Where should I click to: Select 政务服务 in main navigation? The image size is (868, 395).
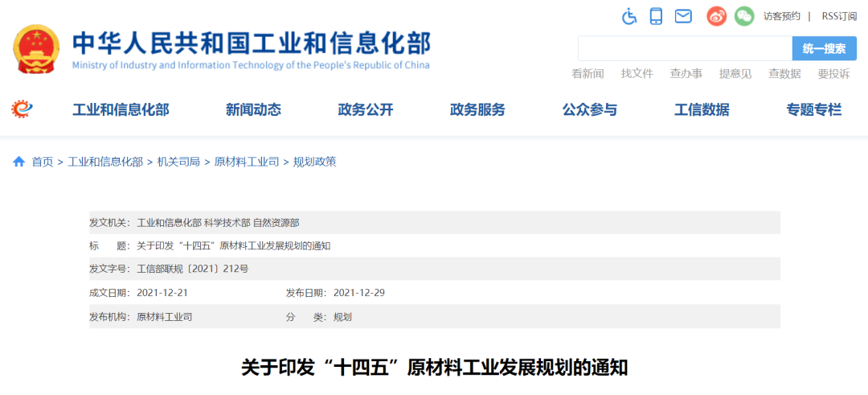477,110
